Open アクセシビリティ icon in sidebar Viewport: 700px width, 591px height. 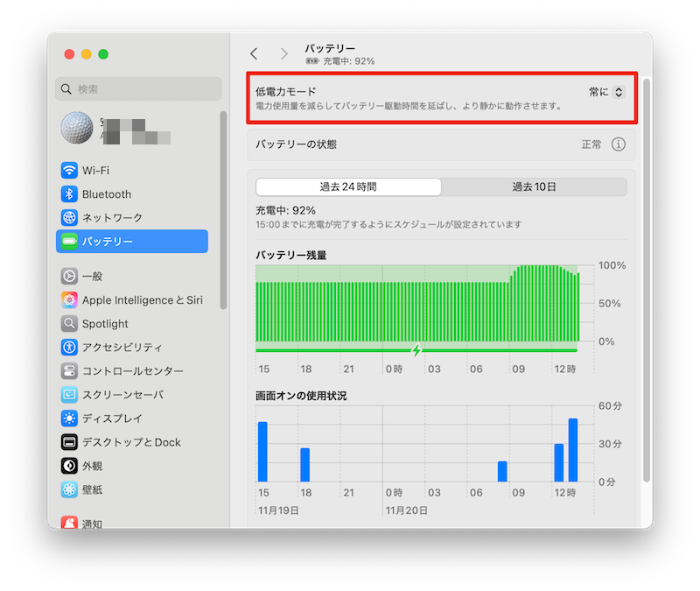(70, 348)
